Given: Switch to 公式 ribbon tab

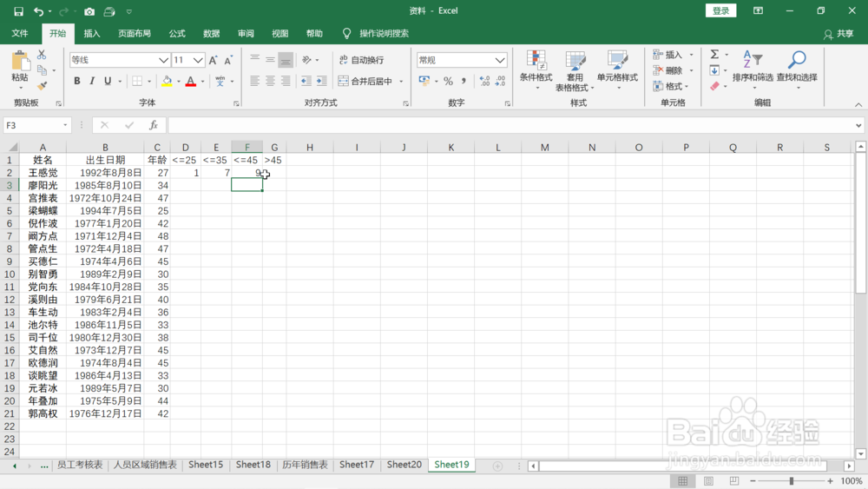Looking at the screenshot, I should [x=177, y=33].
